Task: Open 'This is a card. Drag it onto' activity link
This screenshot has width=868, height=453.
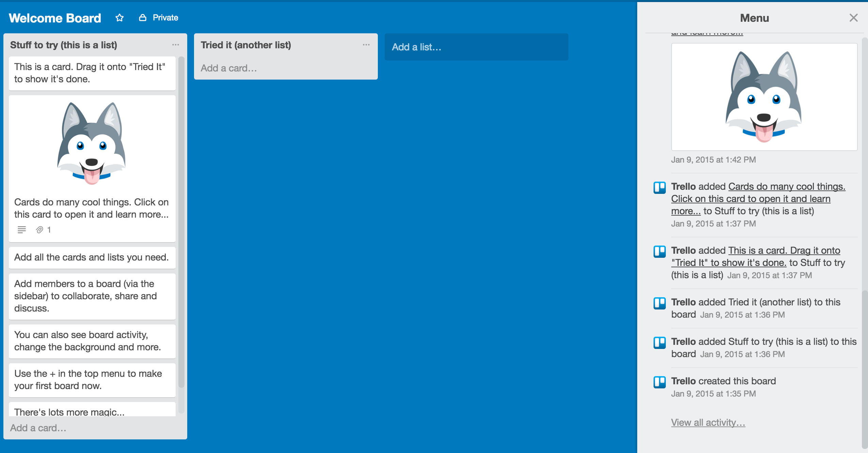Action: click(784, 251)
